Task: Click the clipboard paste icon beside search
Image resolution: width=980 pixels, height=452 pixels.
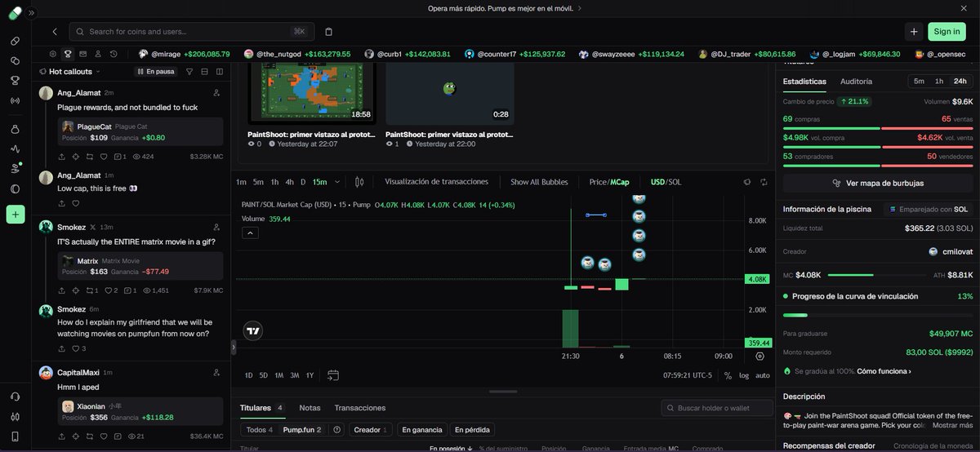Action: click(x=328, y=32)
